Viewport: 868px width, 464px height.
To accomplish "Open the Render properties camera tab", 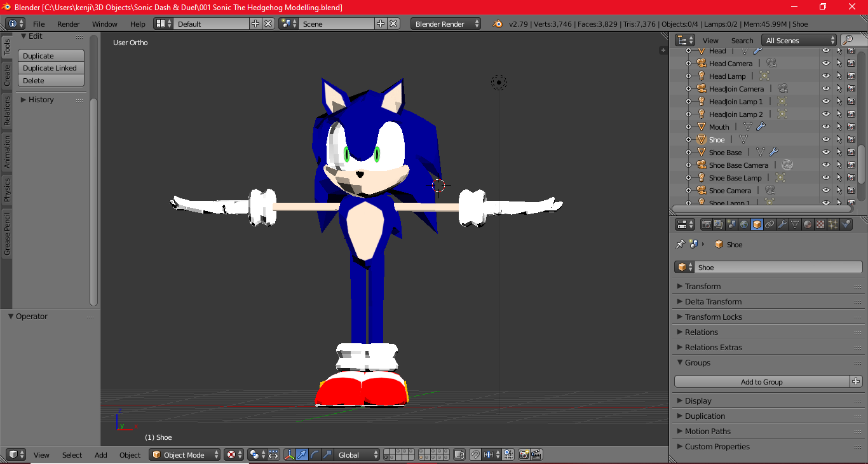I will (706, 224).
